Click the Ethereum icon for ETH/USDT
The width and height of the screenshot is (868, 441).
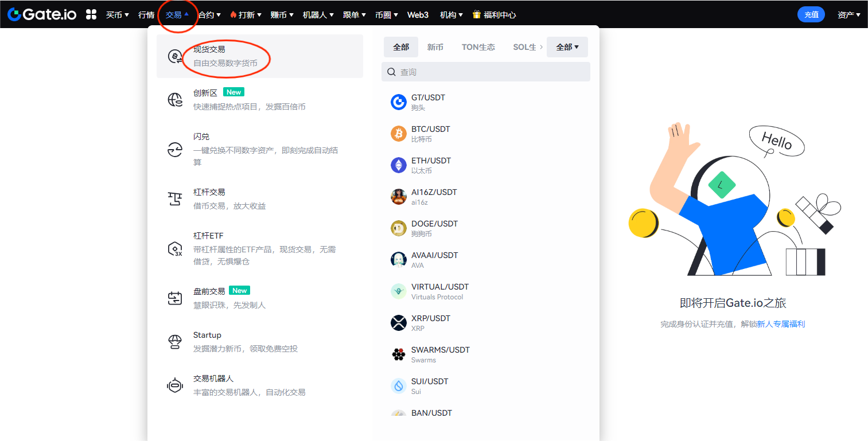coord(398,165)
